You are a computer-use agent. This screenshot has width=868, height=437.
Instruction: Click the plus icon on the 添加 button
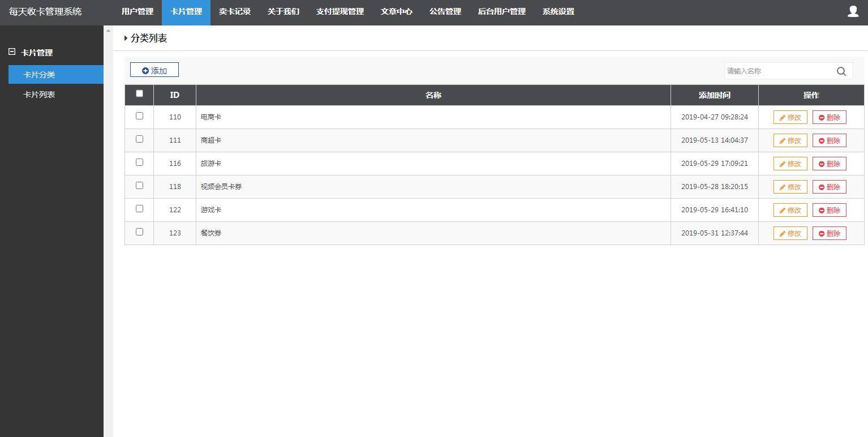tap(147, 70)
